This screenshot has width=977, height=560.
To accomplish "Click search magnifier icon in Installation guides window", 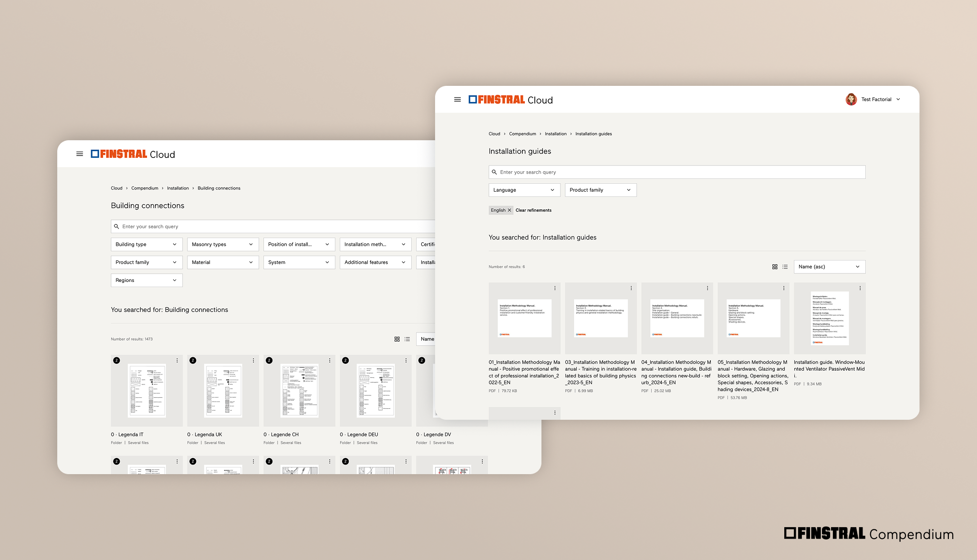I will click(x=494, y=172).
